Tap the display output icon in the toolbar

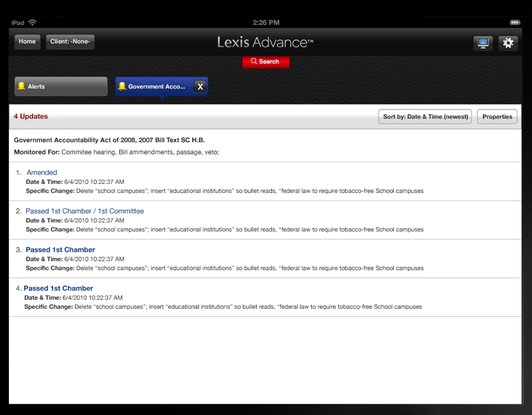(x=483, y=42)
